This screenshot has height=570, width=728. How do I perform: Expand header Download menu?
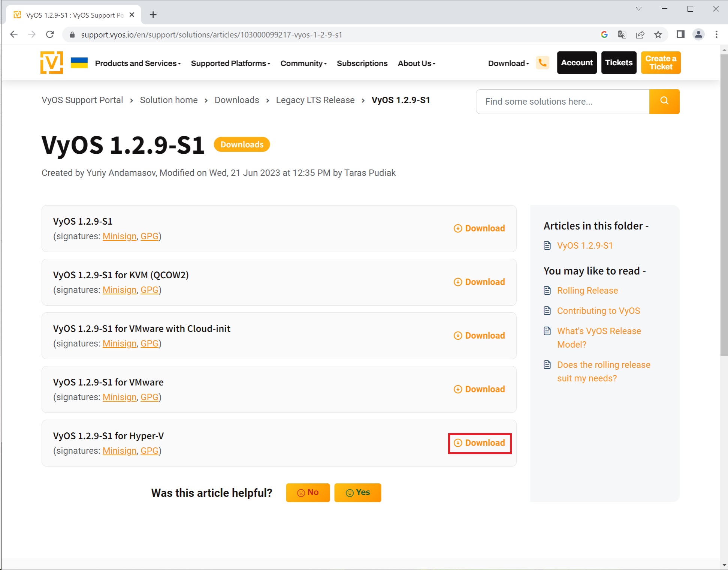(508, 63)
